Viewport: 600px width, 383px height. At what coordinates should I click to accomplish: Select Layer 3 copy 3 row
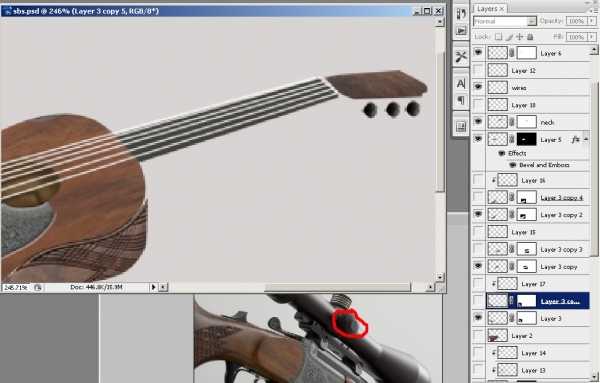pyautogui.click(x=537, y=249)
